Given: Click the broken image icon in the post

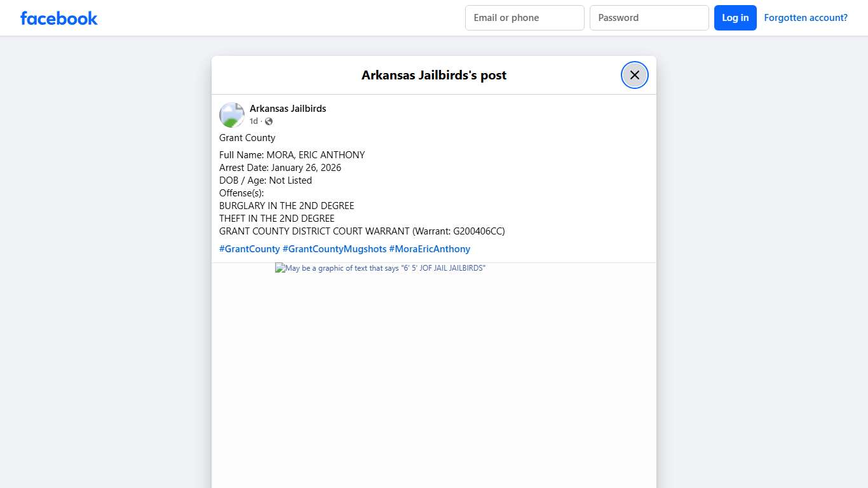Looking at the screenshot, I should tap(280, 268).
